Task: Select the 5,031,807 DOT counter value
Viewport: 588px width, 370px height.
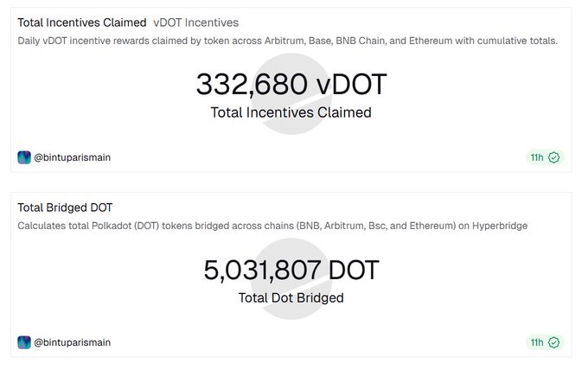Action: [291, 271]
